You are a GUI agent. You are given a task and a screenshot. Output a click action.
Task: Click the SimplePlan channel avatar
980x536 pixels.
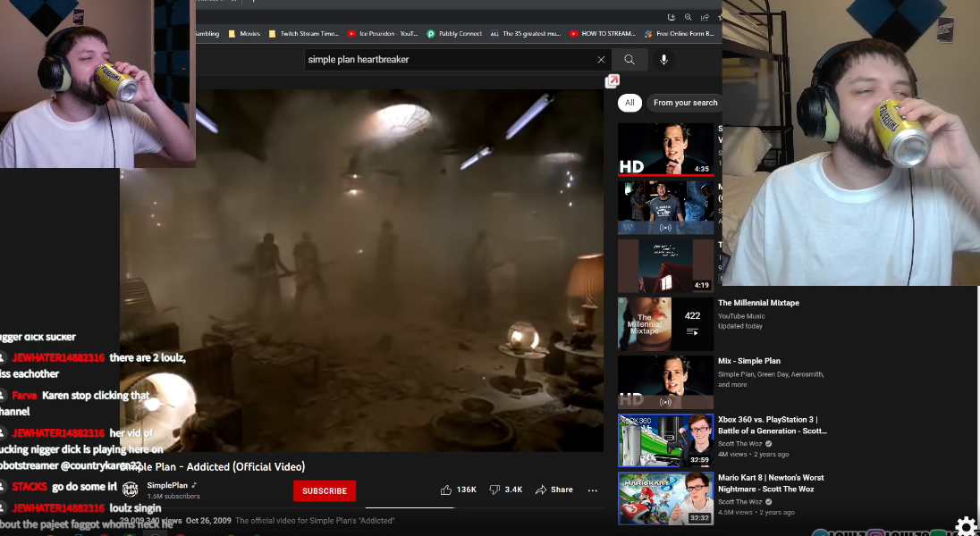pyautogui.click(x=130, y=490)
